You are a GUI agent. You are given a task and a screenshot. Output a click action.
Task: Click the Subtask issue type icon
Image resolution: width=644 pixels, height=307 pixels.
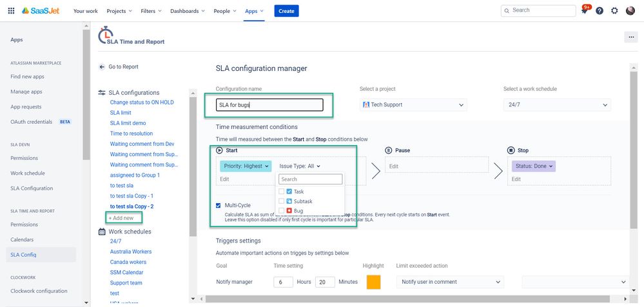click(289, 201)
